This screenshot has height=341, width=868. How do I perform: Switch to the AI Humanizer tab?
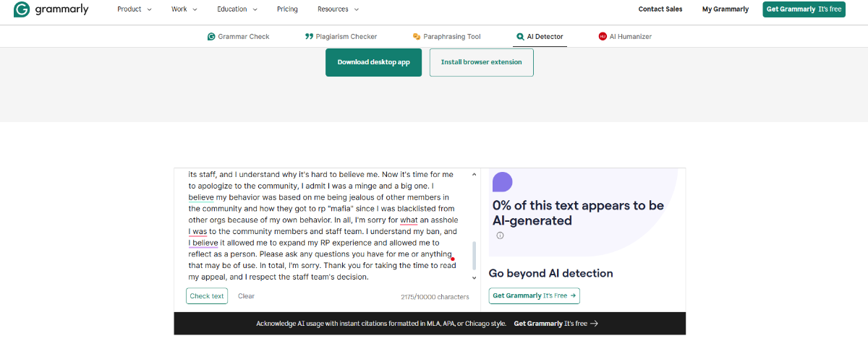click(x=629, y=37)
